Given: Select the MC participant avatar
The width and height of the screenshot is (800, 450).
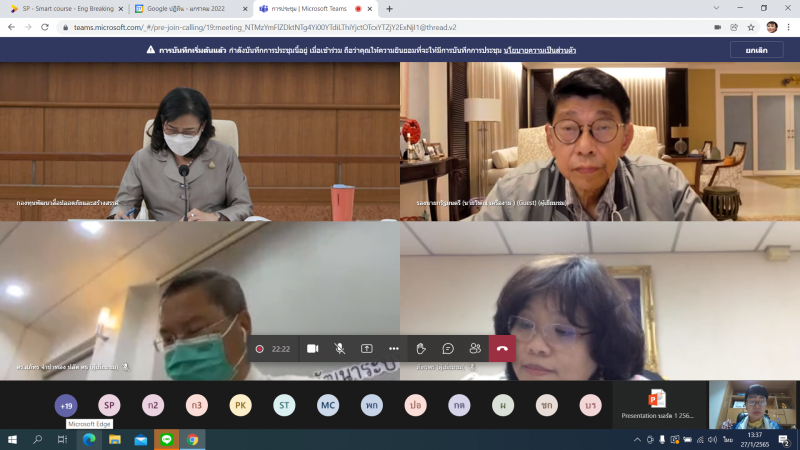Looking at the screenshot, I should tap(328, 406).
